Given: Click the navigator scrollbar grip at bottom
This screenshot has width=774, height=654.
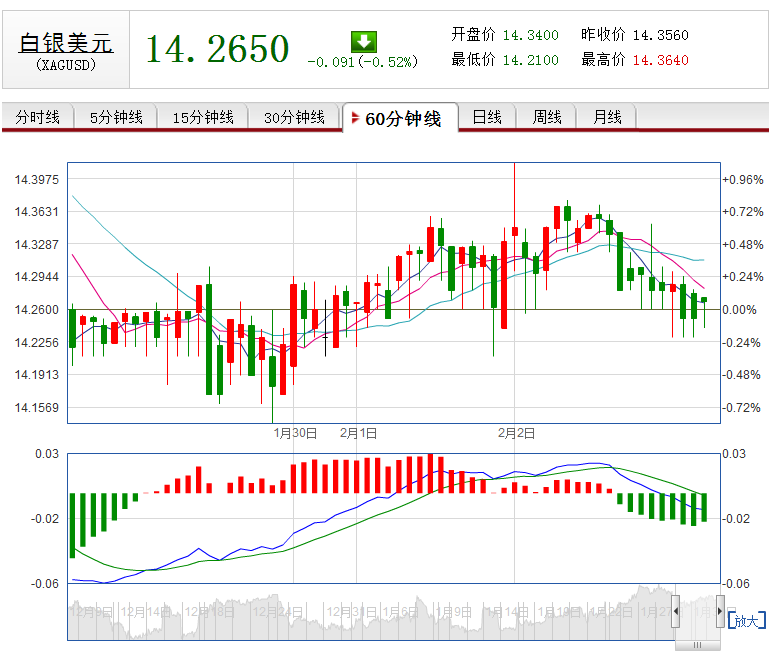Looking at the screenshot, I should point(697,645).
